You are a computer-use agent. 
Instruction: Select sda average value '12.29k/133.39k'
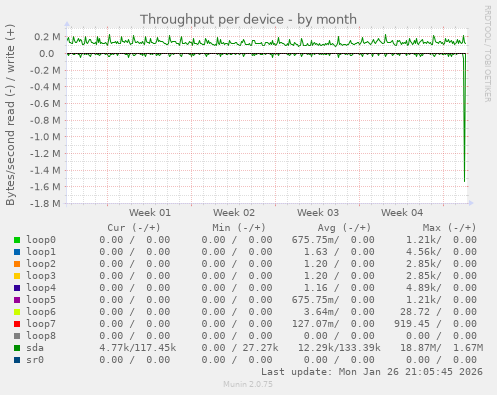click(x=339, y=348)
